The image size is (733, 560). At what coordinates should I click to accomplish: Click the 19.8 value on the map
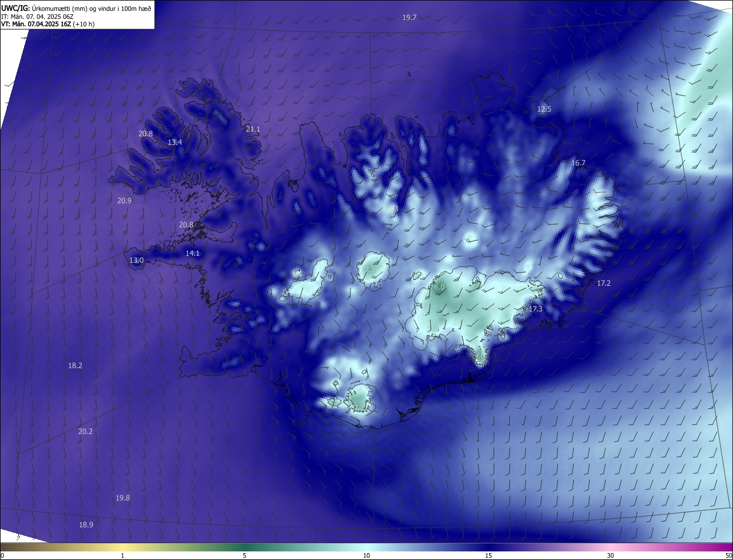pyautogui.click(x=123, y=498)
